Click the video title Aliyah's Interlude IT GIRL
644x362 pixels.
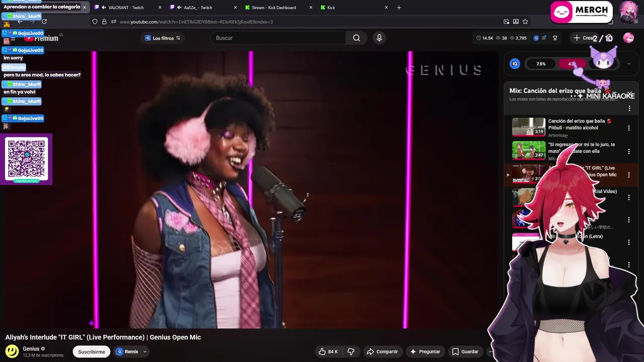(103, 337)
